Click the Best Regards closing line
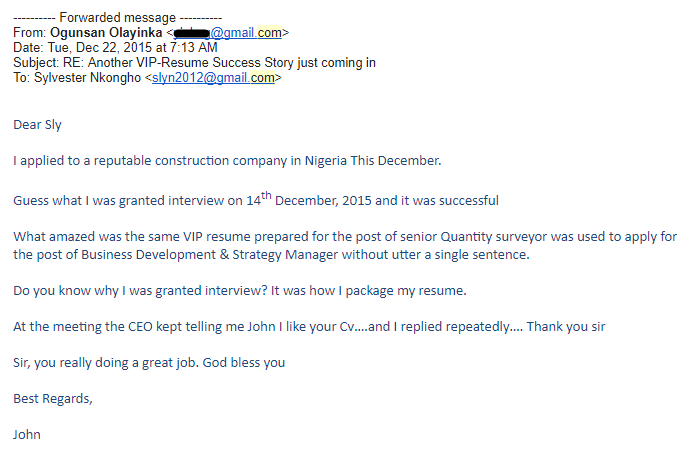This screenshot has width=684, height=453. 53,399
